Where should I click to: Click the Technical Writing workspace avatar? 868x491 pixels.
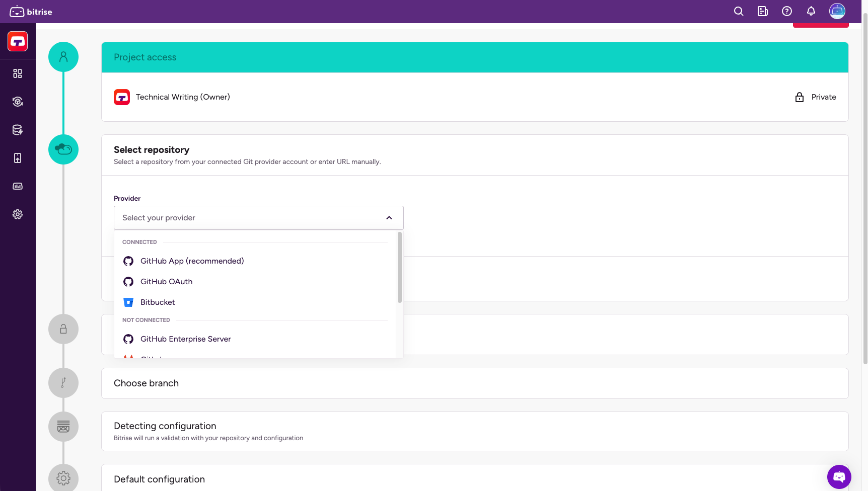point(121,97)
